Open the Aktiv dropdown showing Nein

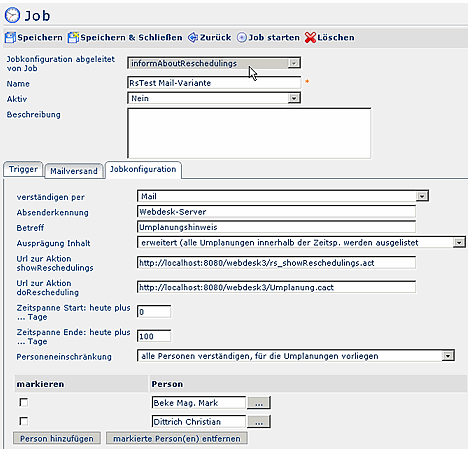pos(293,98)
